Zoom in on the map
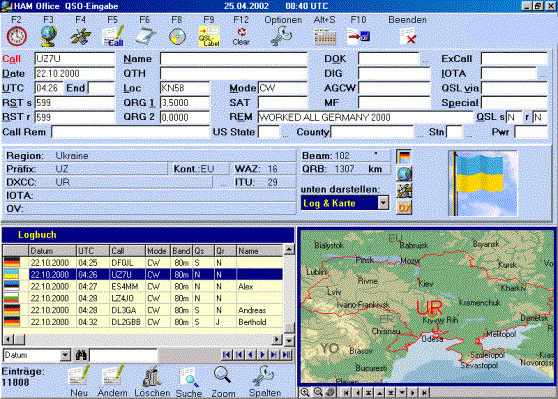 tap(305, 392)
